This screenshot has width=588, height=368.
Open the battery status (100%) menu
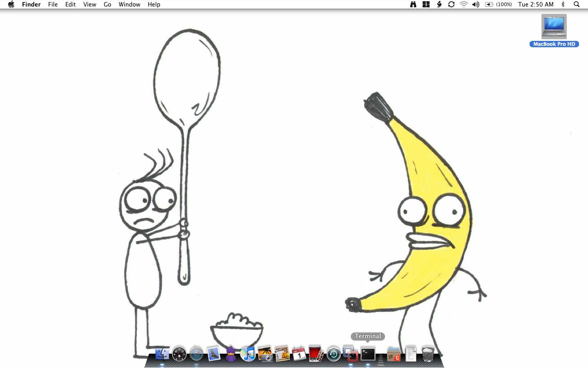pyautogui.click(x=498, y=4)
